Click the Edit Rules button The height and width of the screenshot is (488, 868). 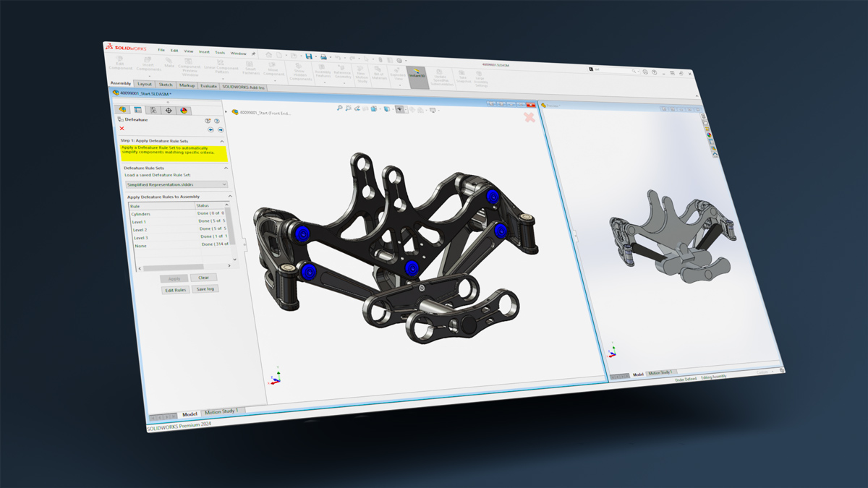point(176,290)
